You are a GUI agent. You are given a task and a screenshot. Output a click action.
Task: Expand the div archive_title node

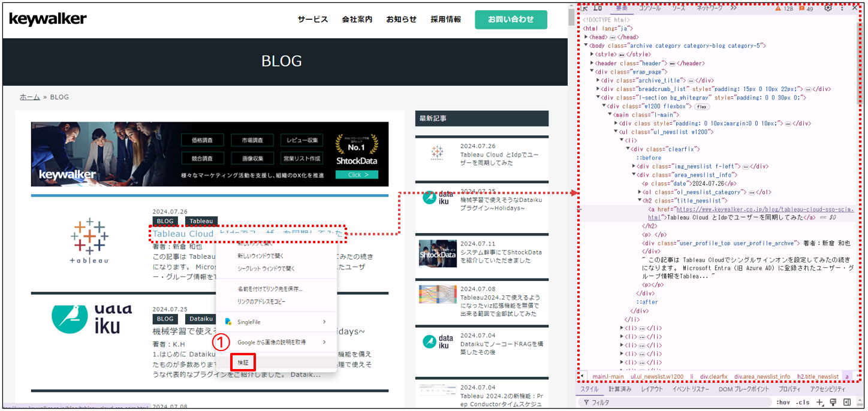[598, 80]
